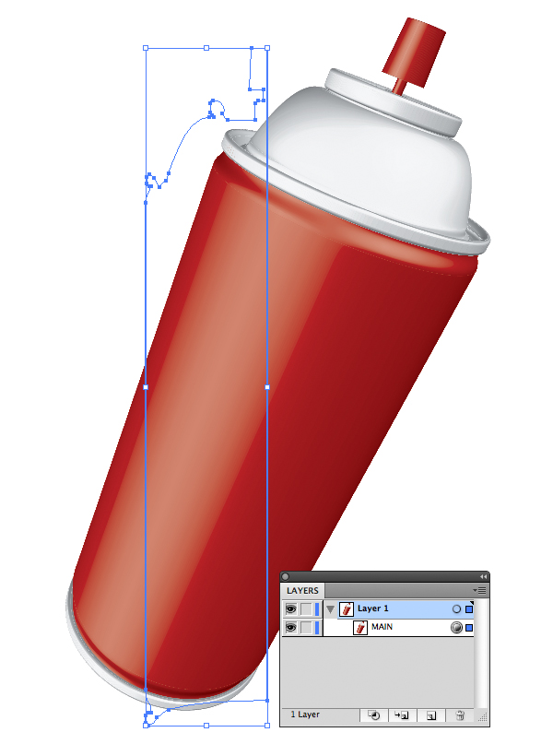Collapse Layer 1 disclosure triangle
This screenshot has width=553, height=756.
330,609
